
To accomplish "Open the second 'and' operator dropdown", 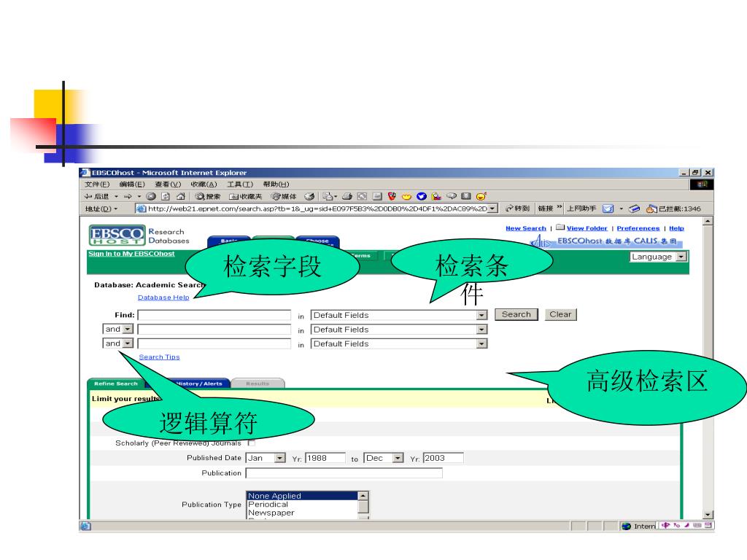I will click(x=117, y=343).
